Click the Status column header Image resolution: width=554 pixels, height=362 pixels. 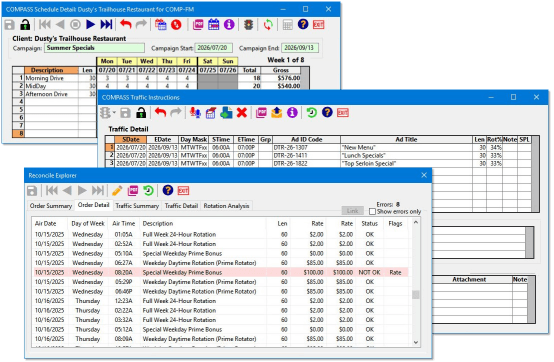(x=370, y=224)
